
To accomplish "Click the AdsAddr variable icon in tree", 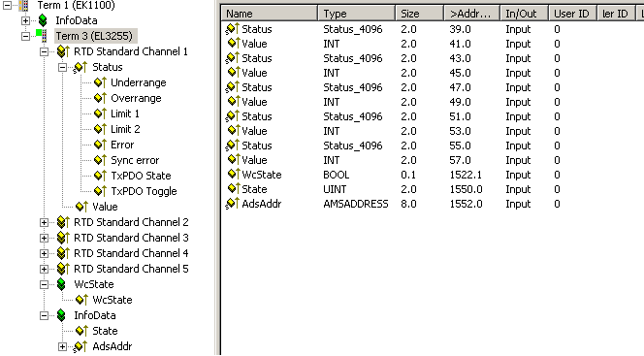I will pyautogui.click(x=80, y=346).
